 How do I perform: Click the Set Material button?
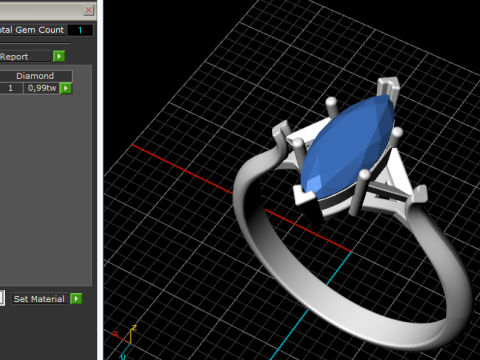[x=40, y=299]
